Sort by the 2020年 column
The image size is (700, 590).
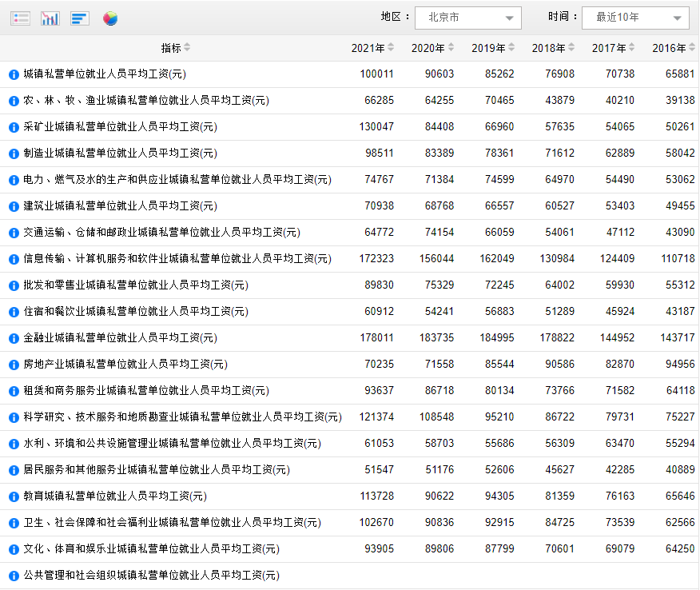pyautogui.click(x=432, y=48)
